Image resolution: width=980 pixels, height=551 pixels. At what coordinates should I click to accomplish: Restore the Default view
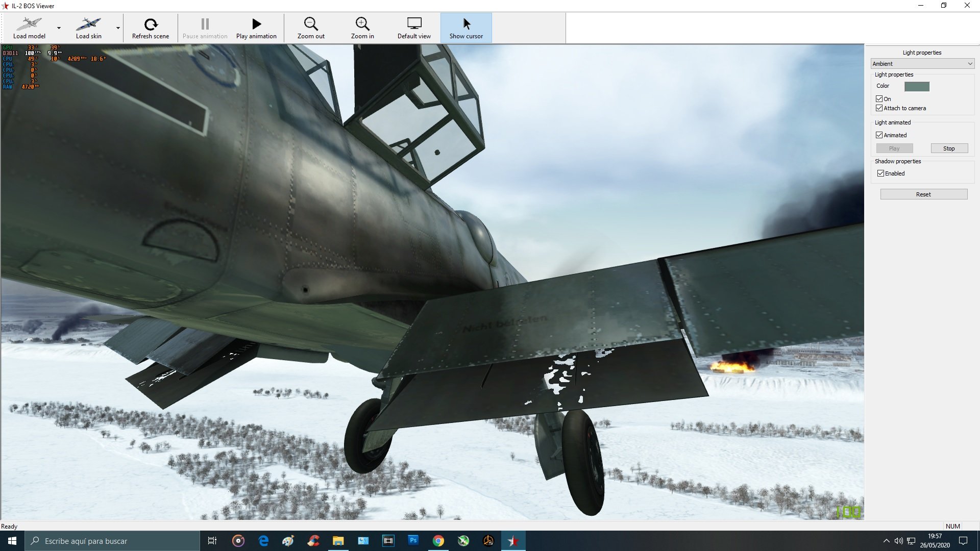tap(414, 24)
